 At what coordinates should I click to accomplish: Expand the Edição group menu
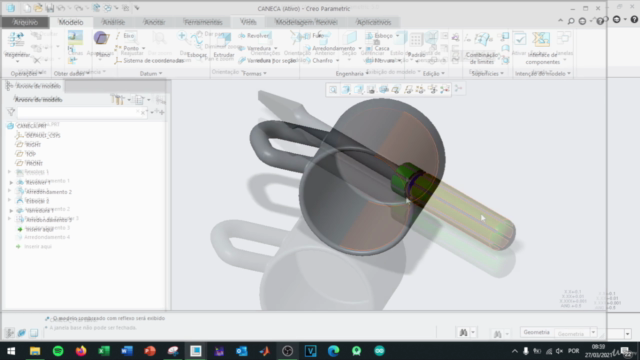coord(433,73)
